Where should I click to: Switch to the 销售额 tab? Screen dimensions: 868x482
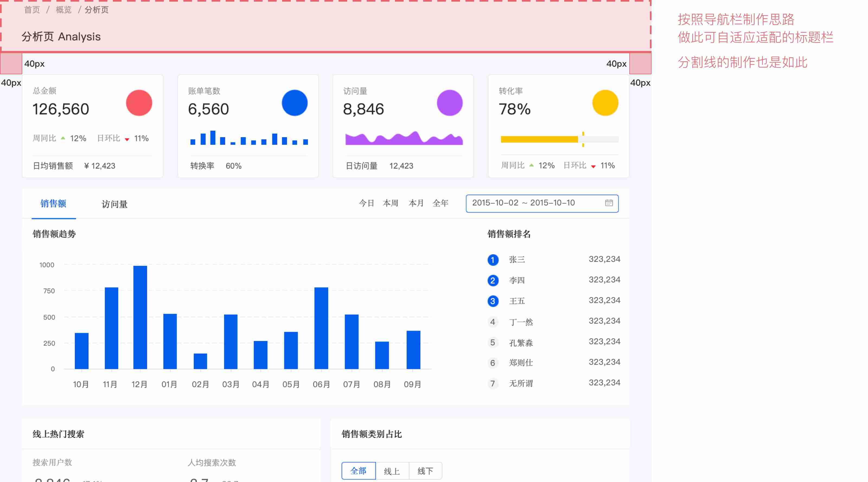[53, 203]
